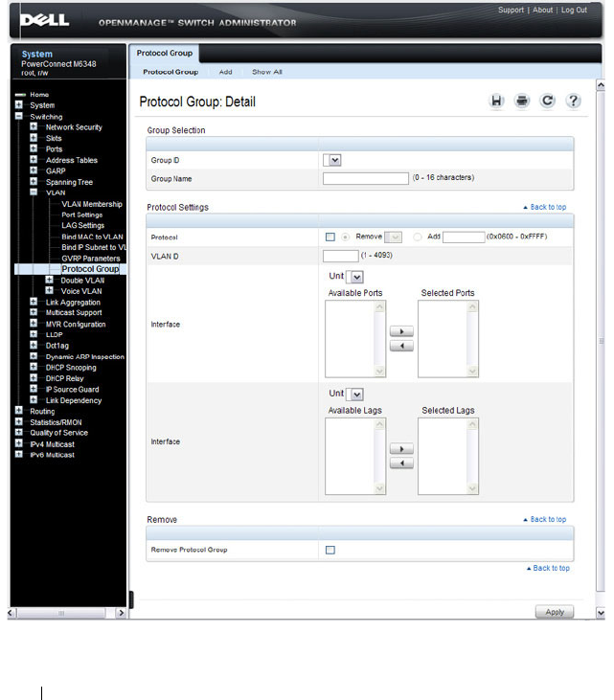The image size is (614, 700).
Task: Click the Support link
Action: pos(511,10)
